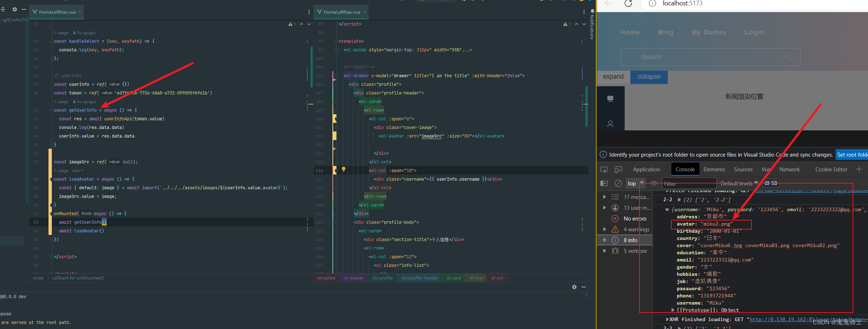The height and width of the screenshot is (329, 868).
Task: Open the JavaScript context 'top' dropdown
Action: pyautogui.click(x=636, y=184)
